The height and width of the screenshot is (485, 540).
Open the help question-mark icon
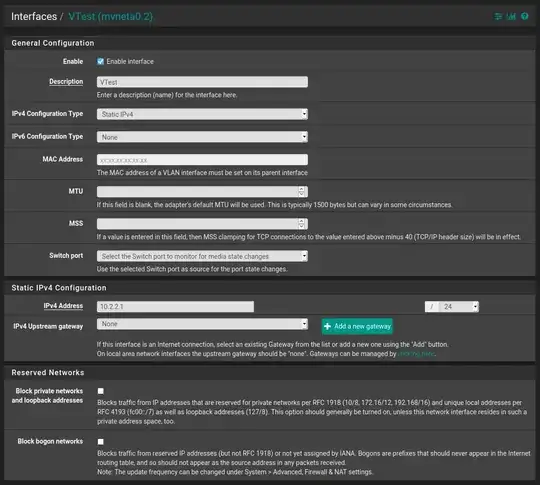coord(525,16)
